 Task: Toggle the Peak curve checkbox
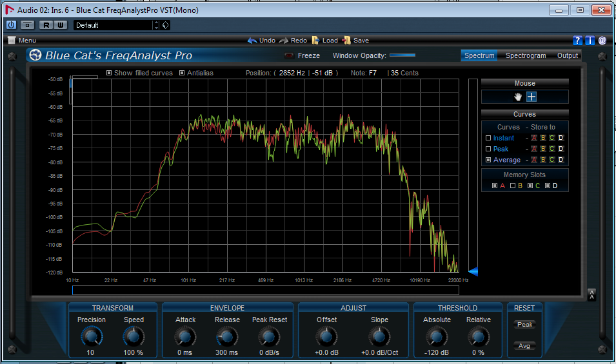(488, 149)
